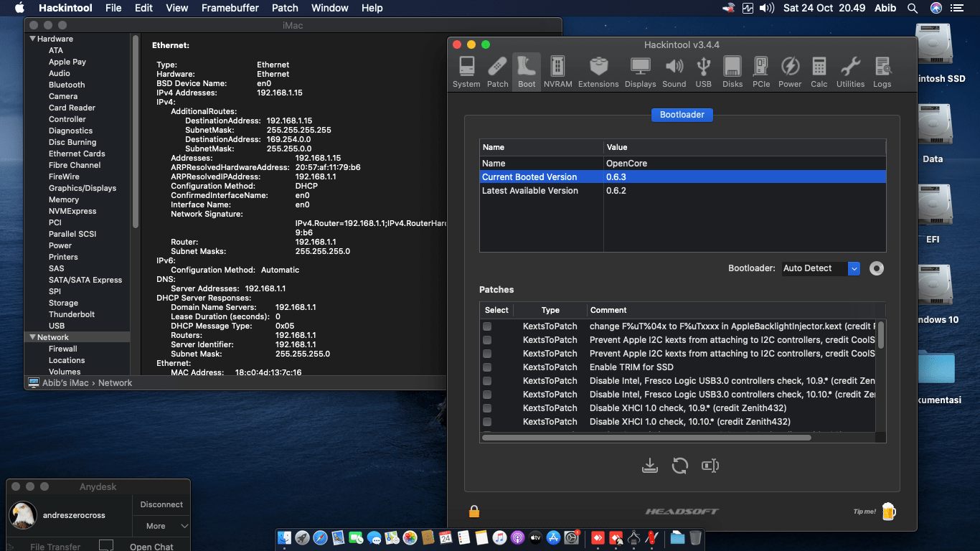Screen dimensions: 980x551
Task: Click the 'Tip me!' beer mug
Action: coord(888,511)
